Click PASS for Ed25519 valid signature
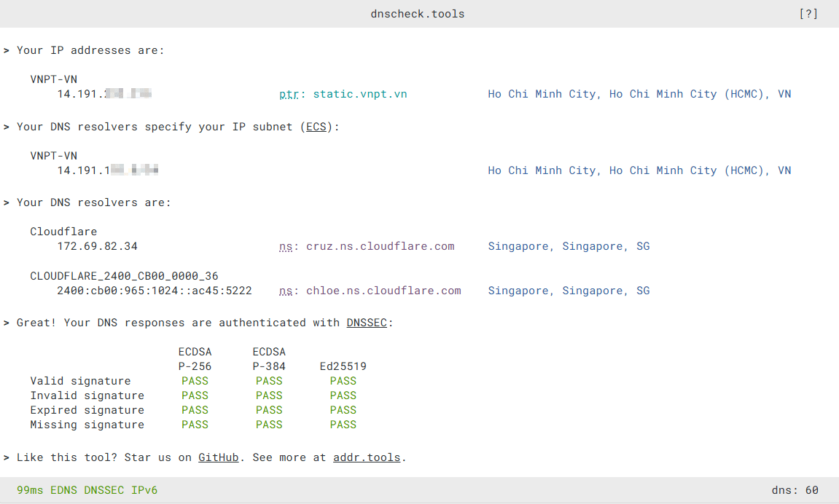This screenshot has width=839, height=504. click(x=343, y=381)
